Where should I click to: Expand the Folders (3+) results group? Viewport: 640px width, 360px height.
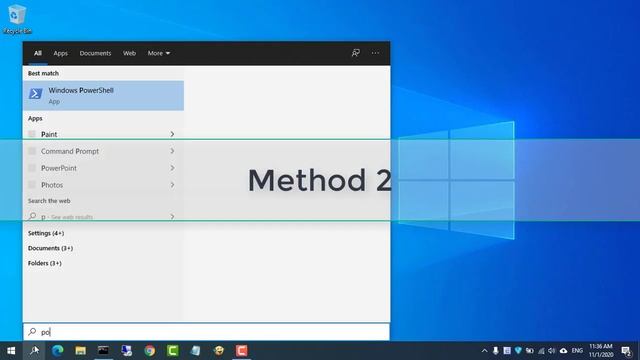click(x=44, y=263)
